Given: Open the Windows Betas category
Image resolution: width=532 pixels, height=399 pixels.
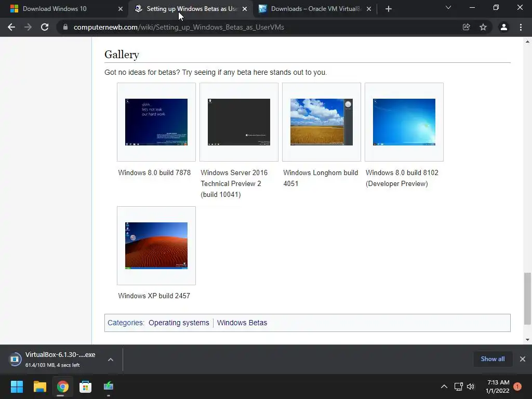Looking at the screenshot, I should pos(242,323).
